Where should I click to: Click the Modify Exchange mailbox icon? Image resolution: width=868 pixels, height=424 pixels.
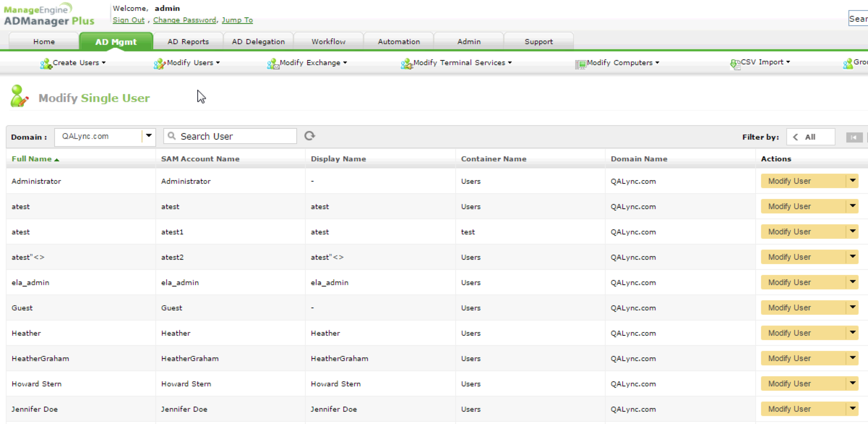pos(273,64)
